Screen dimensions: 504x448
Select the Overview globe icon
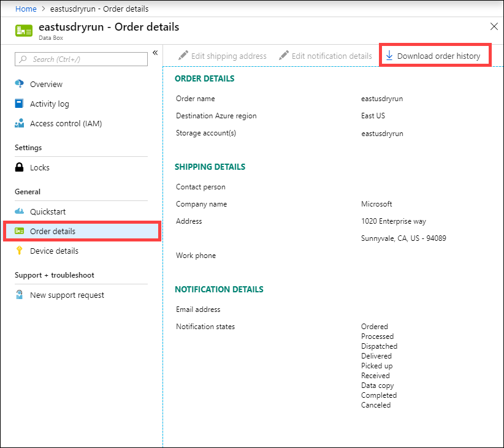20,84
